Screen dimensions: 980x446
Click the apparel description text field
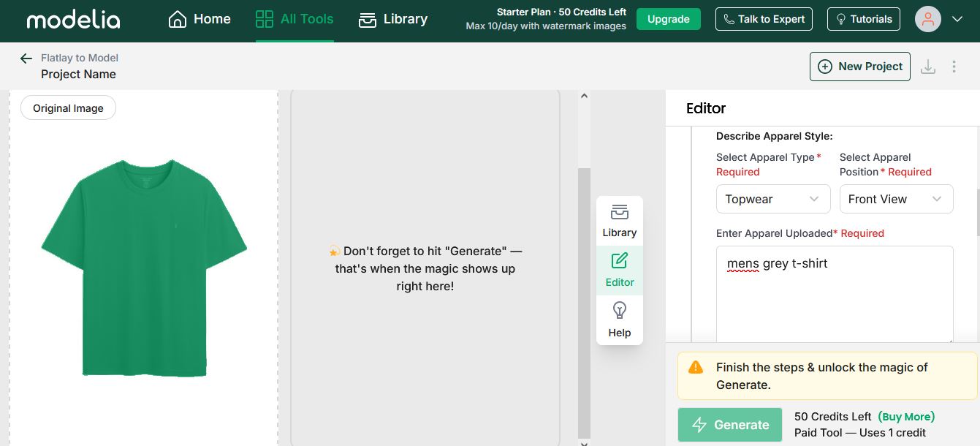point(834,294)
